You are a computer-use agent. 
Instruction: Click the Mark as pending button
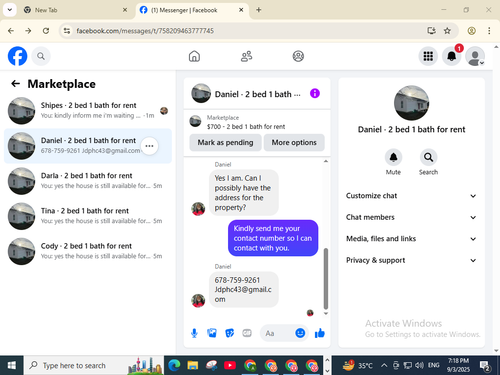click(x=225, y=143)
